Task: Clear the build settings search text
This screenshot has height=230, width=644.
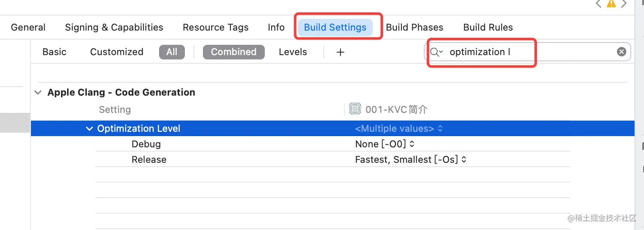Action: 621,52
